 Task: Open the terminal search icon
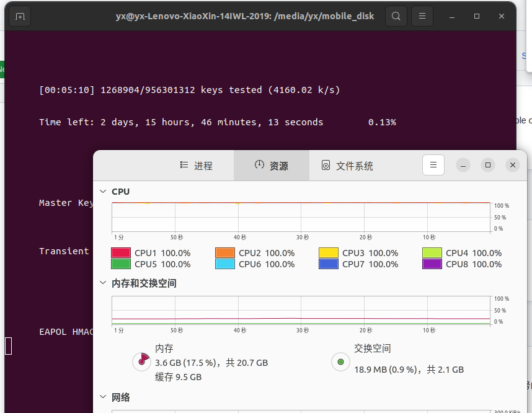click(x=396, y=16)
